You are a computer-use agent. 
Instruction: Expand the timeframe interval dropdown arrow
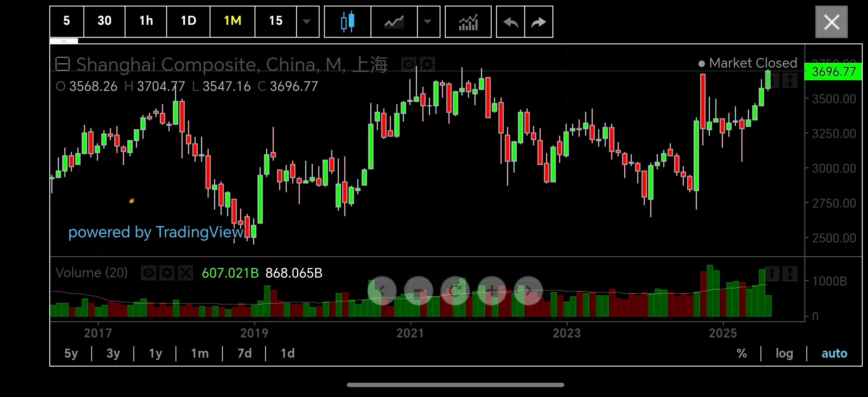click(x=307, y=22)
